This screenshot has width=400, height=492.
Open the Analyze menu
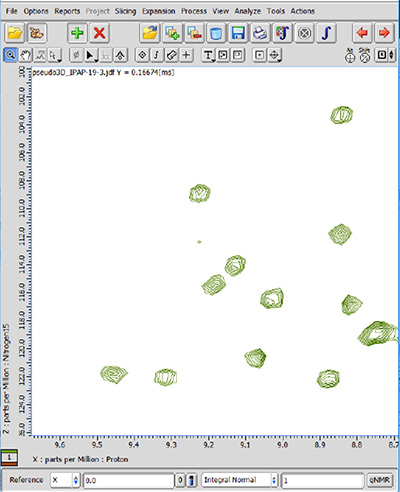247,11
